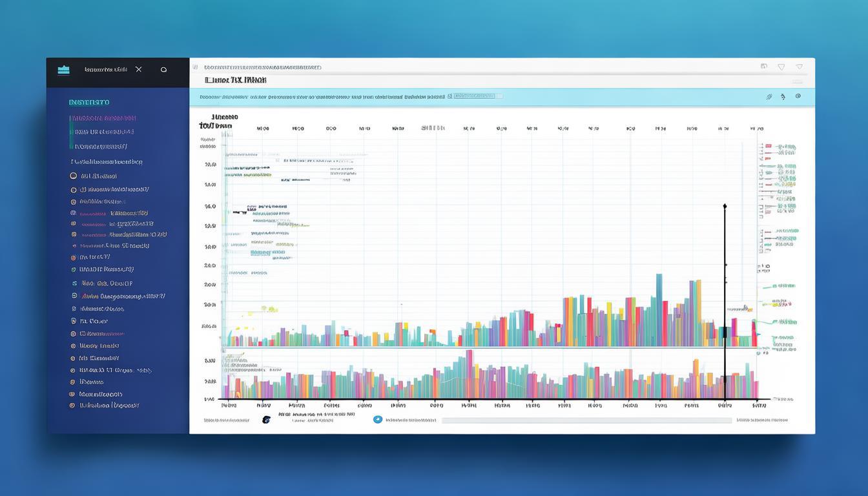The height and width of the screenshot is (496, 868).
Task: Click the middle icon between paperclip and eye
Action: click(x=783, y=97)
